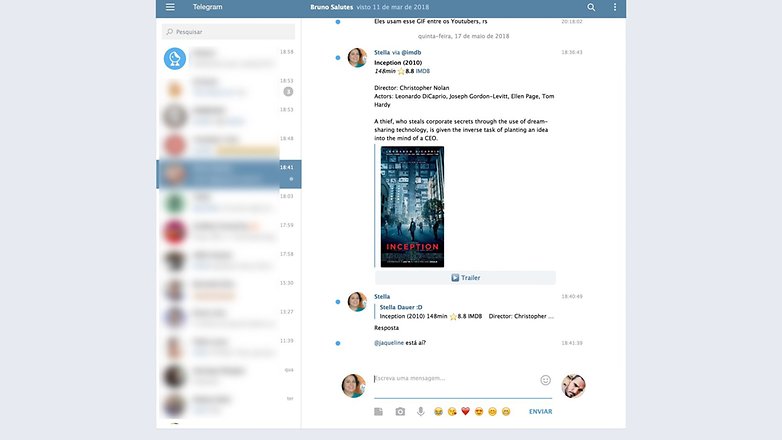782x440 pixels.
Task: Click the Telegram title in header
Action: 207,7
